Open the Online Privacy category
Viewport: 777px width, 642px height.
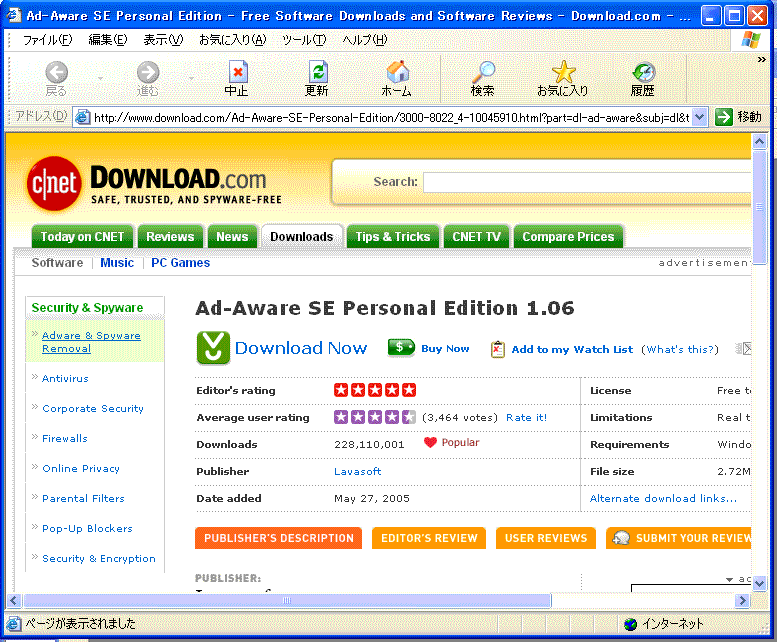click(81, 469)
